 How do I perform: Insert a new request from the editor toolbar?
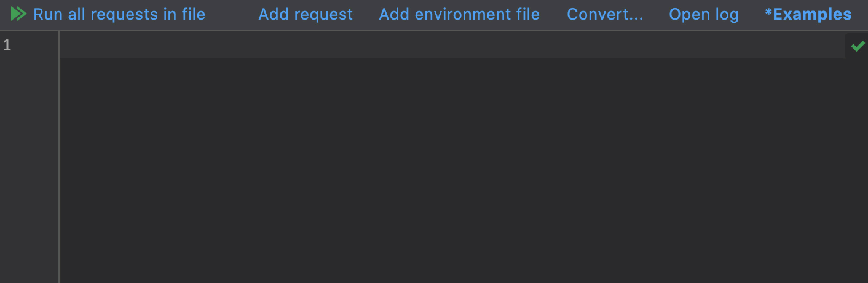pyautogui.click(x=306, y=14)
